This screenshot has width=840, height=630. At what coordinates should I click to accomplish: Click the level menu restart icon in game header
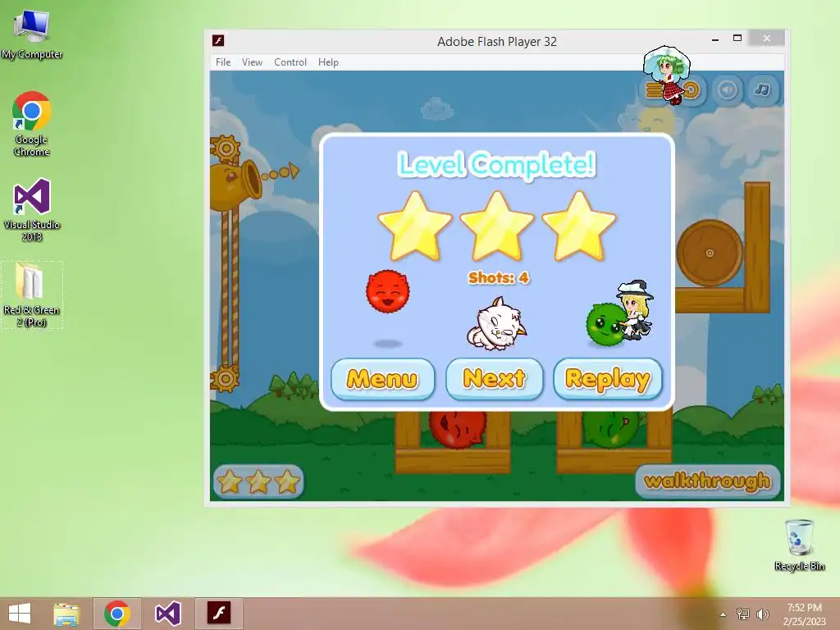coord(692,90)
